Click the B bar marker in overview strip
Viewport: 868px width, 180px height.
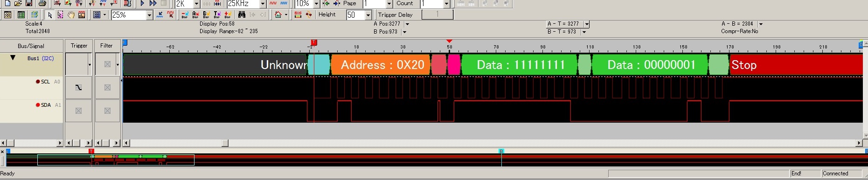point(501,151)
